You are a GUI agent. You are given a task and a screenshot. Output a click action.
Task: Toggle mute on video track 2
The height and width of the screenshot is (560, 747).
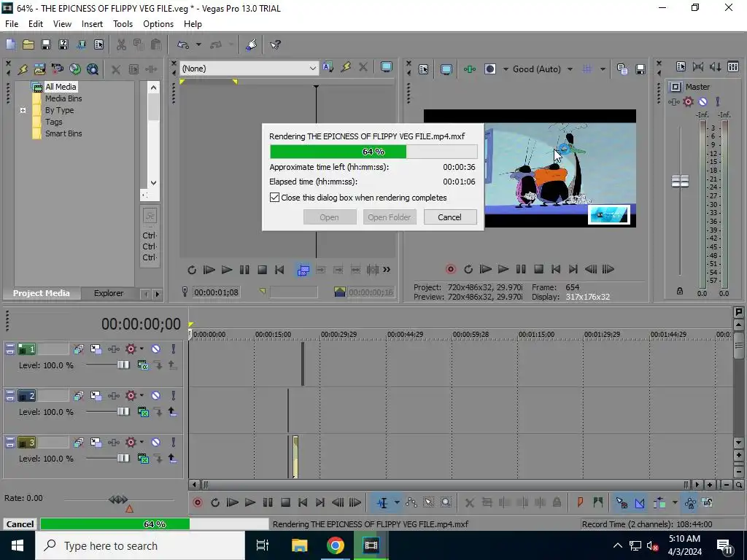[x=156, y=396]
